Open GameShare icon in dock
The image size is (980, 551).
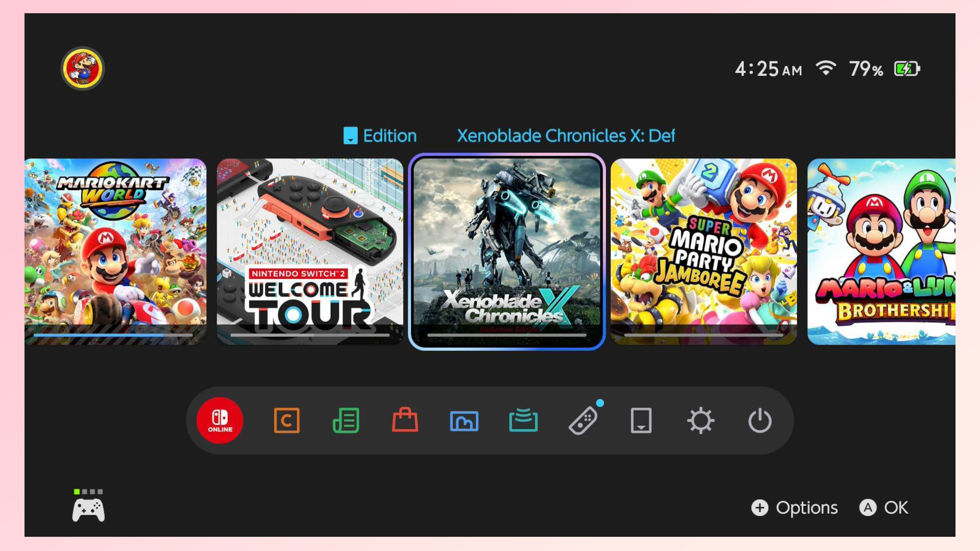coord(523,420)
